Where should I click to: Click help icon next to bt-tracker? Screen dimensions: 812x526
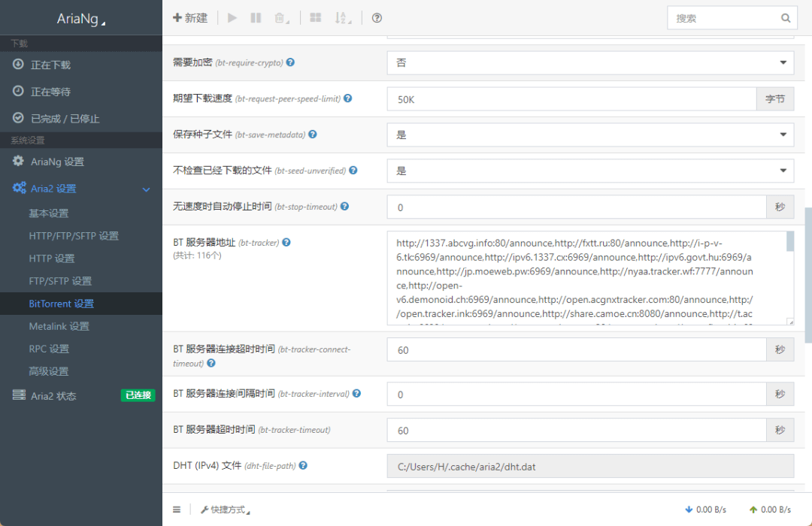click(x=286, y=243)
